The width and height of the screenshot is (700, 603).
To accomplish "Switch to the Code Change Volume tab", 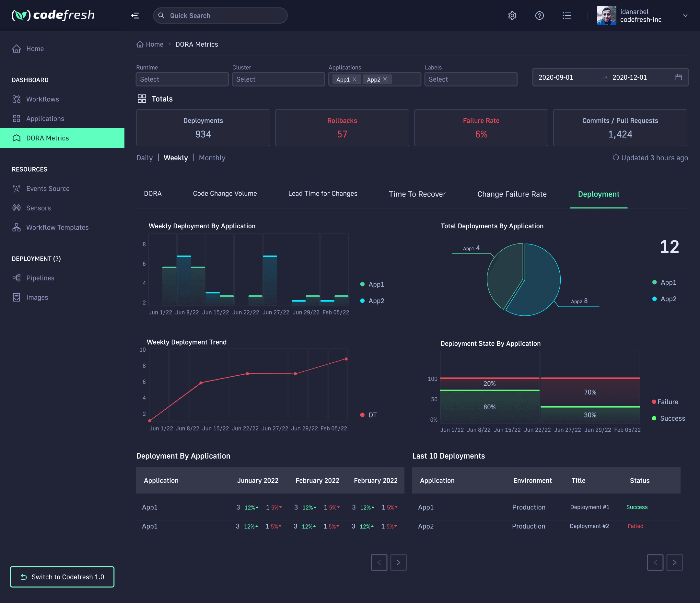I will [225, 193].
